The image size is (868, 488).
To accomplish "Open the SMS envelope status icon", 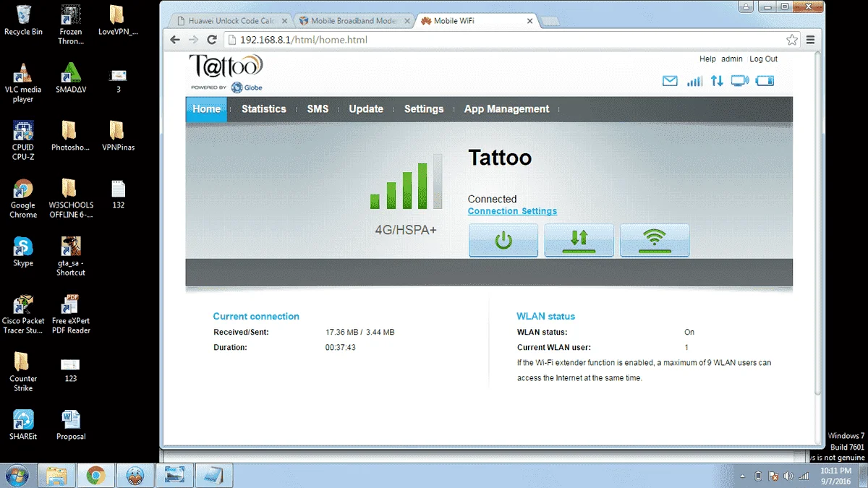I will (671, 81).
